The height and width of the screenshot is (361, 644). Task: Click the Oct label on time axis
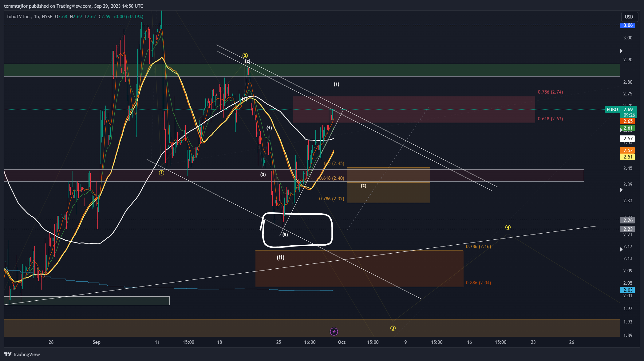(x=342, y=342)
